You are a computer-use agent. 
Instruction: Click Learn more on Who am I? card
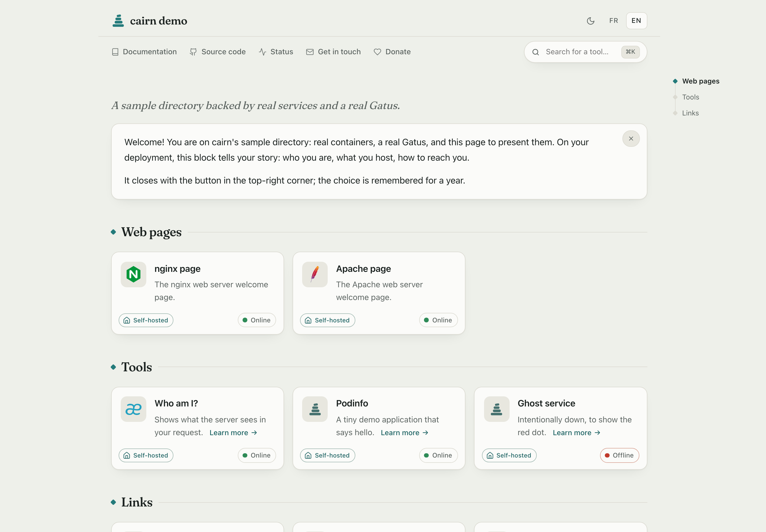[x=233, y=433]
